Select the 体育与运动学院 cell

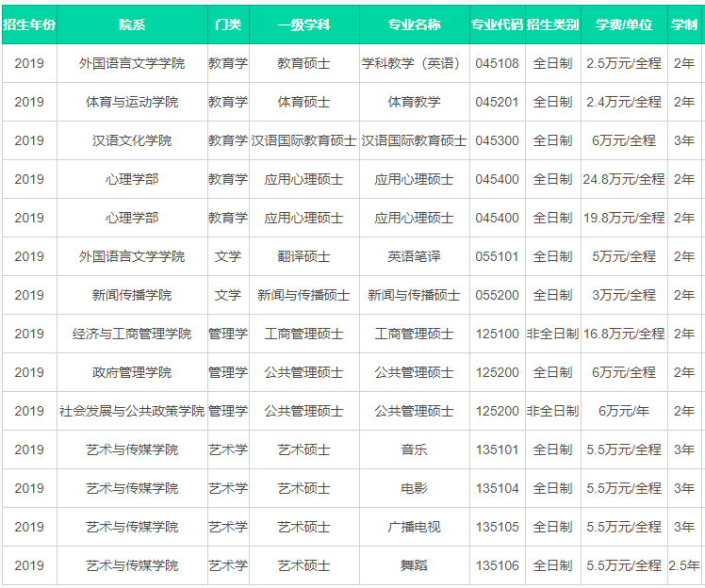[132, 102]
